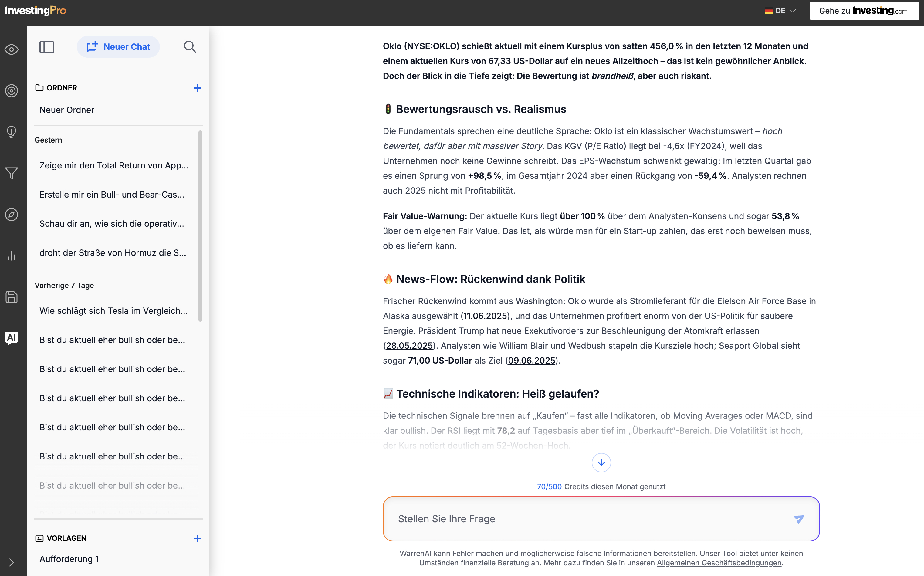Add a new folder with ORDNER plus
The width and height of the screenshot is (924, 576).
tap(197, 88)
